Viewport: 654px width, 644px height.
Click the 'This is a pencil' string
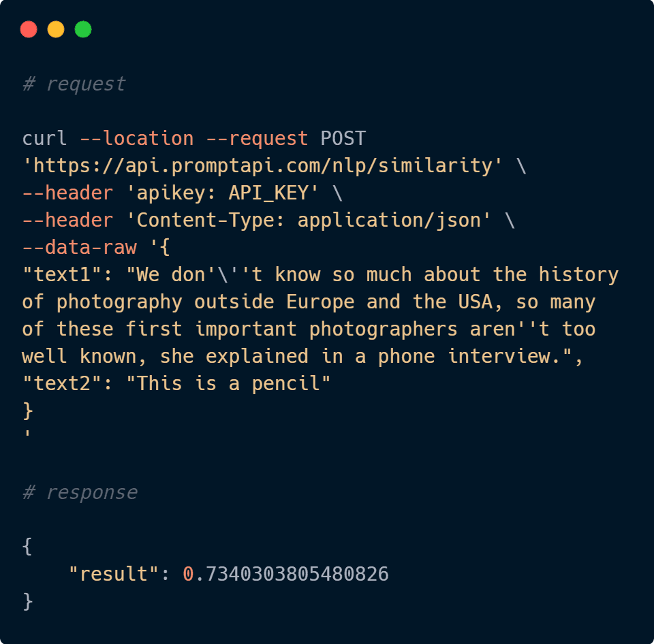(x=228, y=384)
